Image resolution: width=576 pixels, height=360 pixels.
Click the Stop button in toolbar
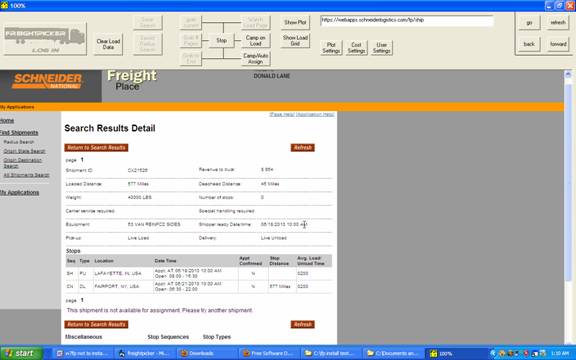(x=222, y=40)
